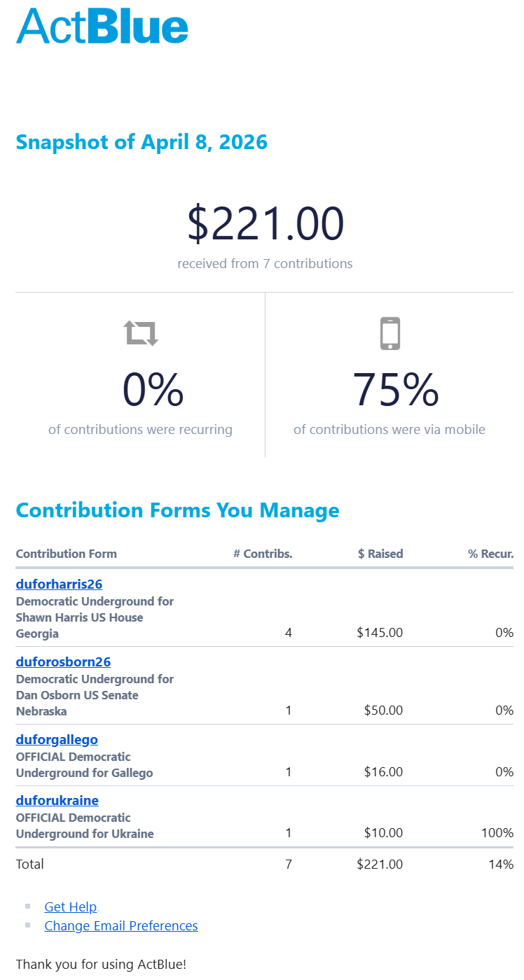Click the recurring contributions arrows icon
Image resolution: width=524 pixels, height=980 pixels.
coord(141,333)
